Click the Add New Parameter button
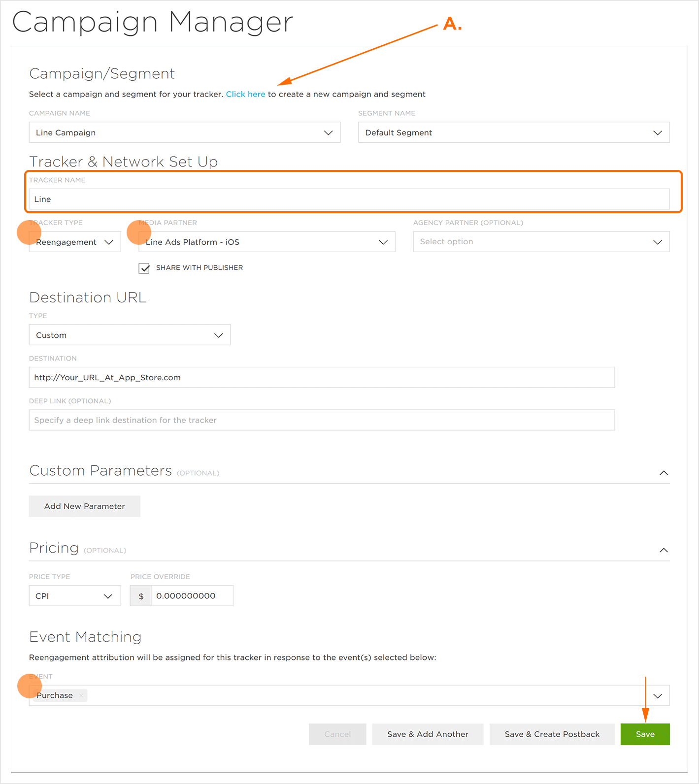The height and width of the screenshot is (784, 699). point(85,506)
